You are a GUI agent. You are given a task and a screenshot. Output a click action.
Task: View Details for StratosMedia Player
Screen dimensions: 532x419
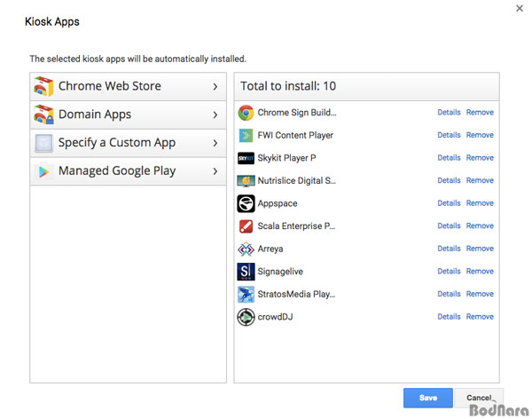pyautogui.click(x=449, y=294)
